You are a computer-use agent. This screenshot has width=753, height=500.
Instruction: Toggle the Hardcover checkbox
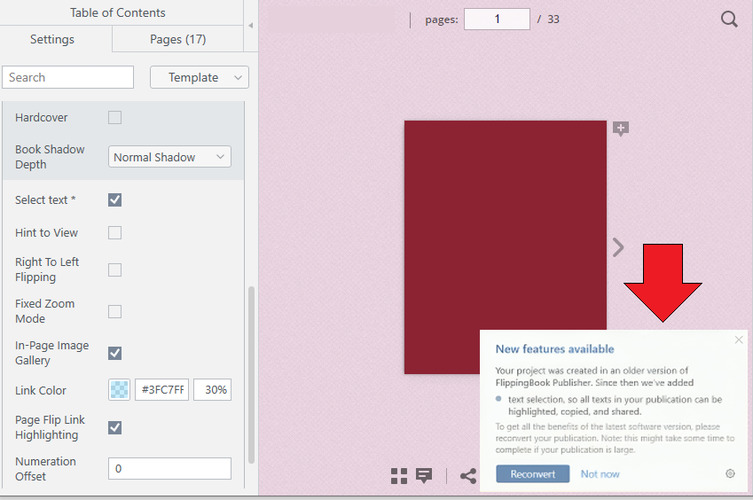coord(115,118)
